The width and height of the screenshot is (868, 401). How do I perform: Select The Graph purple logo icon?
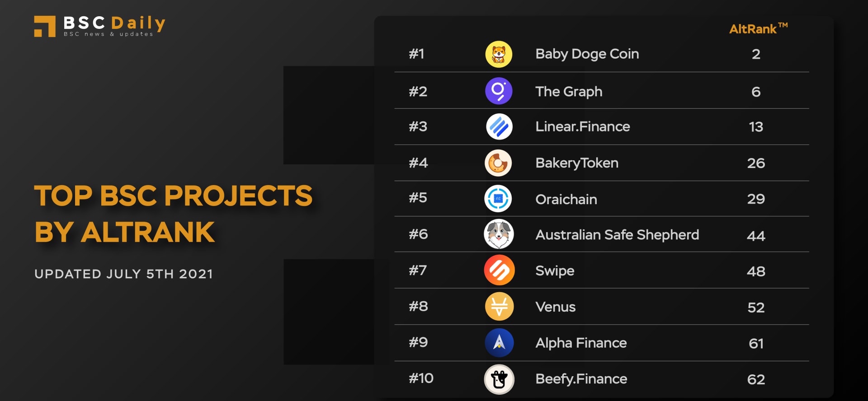[499, 91]
